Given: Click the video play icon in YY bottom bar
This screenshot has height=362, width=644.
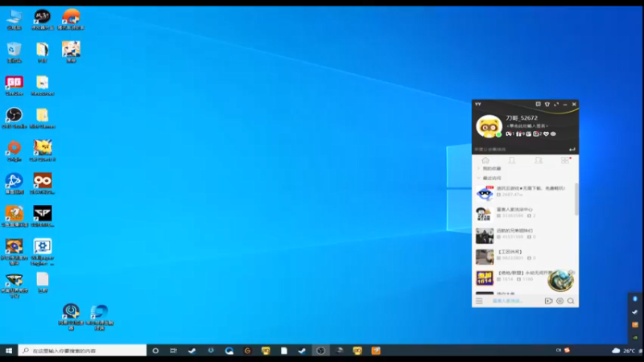Looking at the screenshot, I should [548, 301].
